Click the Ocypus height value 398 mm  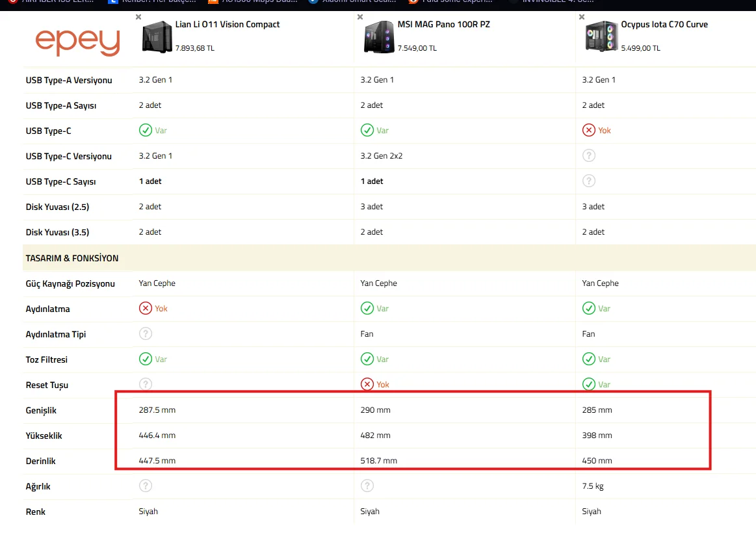(597, 435)
